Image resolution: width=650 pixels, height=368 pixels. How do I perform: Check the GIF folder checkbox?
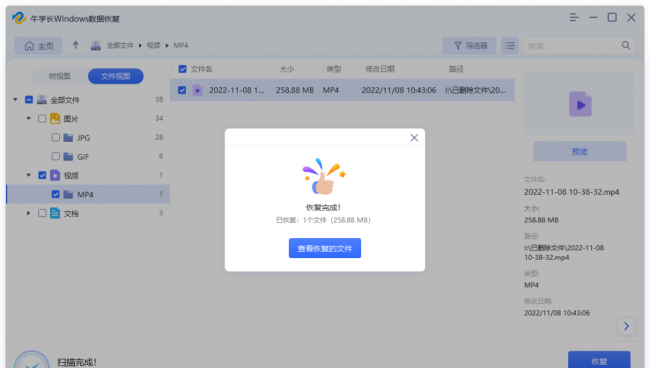click(x=56, y=156)
